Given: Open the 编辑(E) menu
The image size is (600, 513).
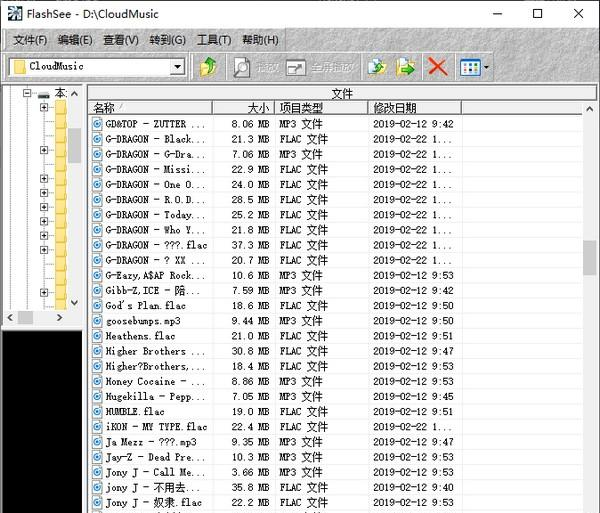Looking at the screenshot, I should coord(75,40).
